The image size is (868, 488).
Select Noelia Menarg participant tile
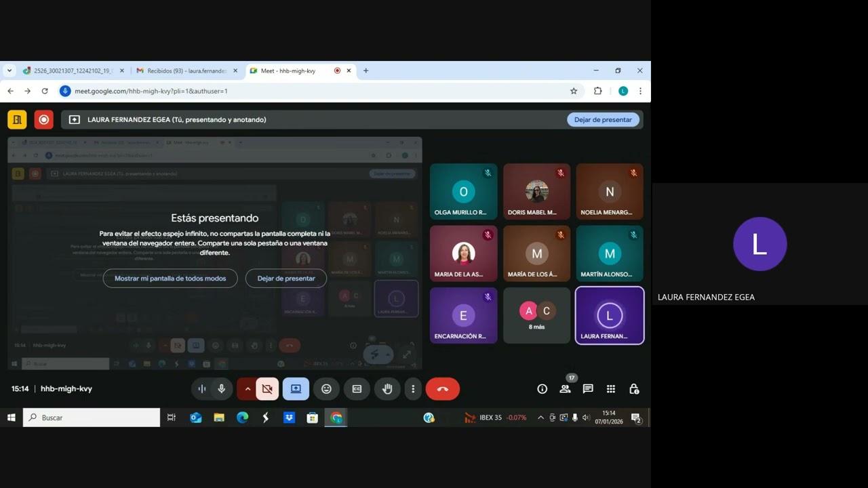click(610, 192)
